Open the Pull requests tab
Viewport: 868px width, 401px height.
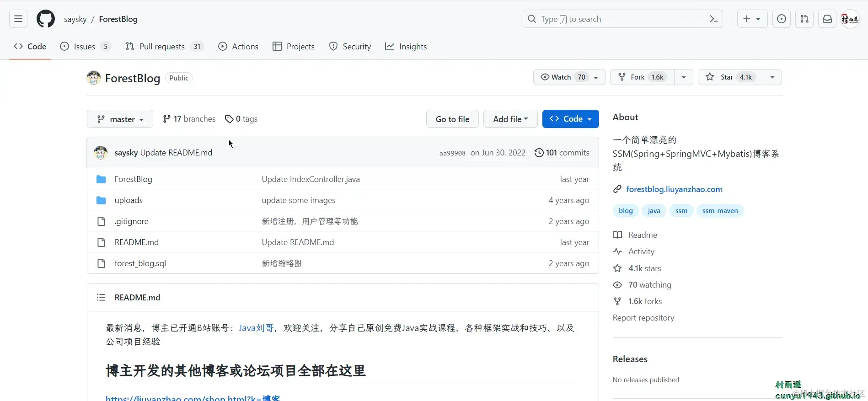(164, 46)
